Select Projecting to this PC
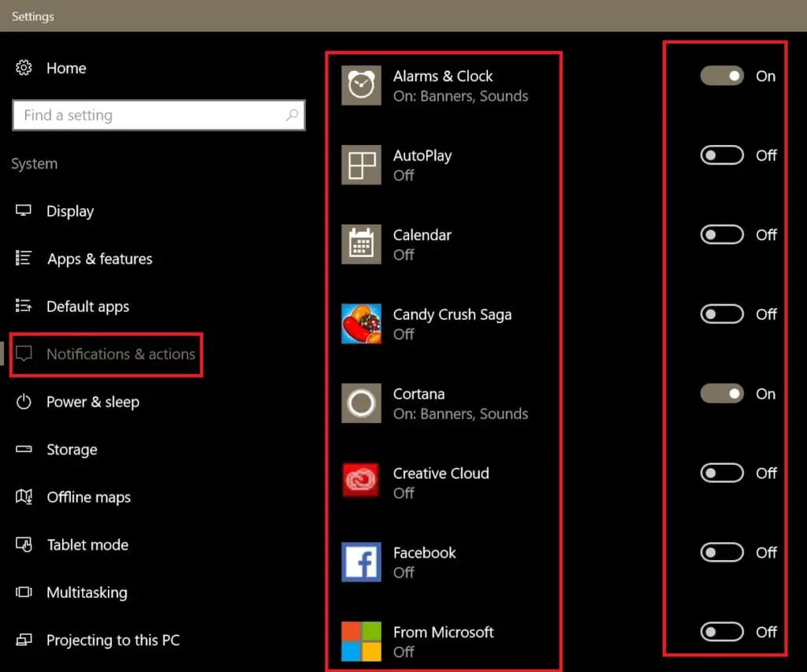Image resolution: width=807 pixels, height=672 pixels. coord(113,640)
